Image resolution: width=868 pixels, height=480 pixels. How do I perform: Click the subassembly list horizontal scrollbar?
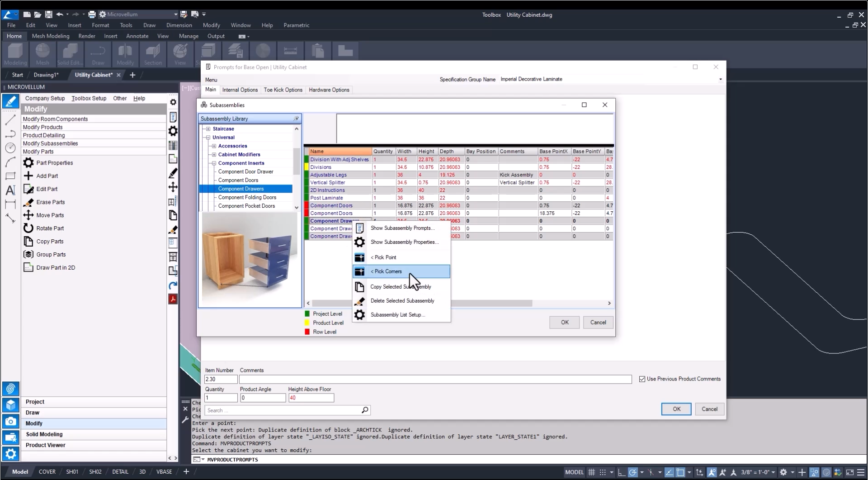[x=422, y=303]
